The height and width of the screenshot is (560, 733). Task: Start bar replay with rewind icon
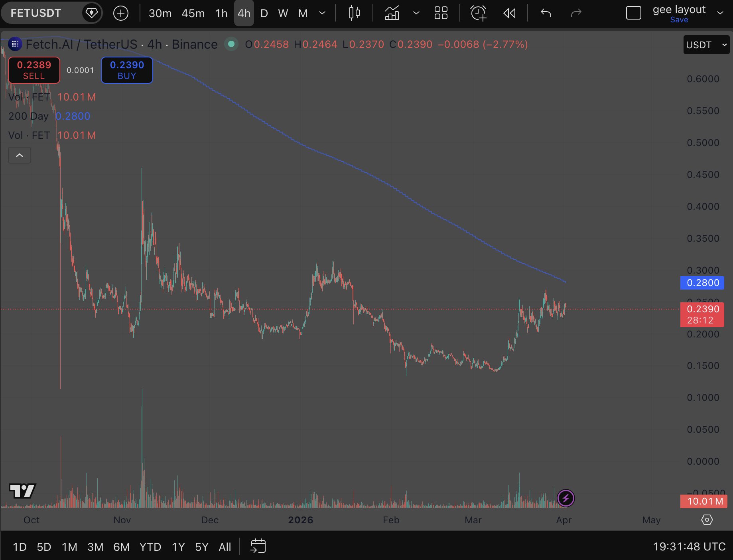pos(510,13)
